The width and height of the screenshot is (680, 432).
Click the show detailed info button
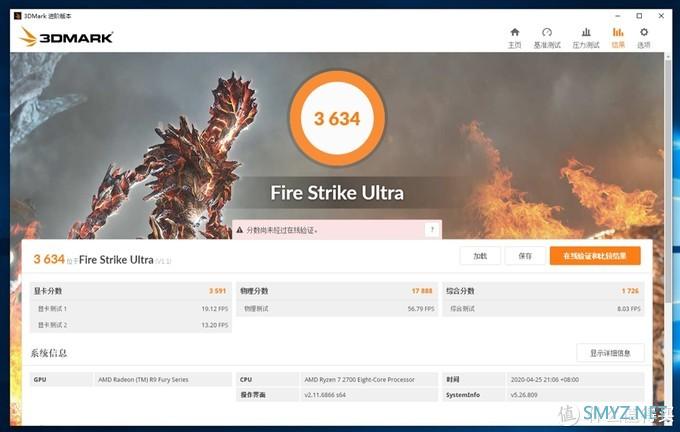[x=610, y=353]
